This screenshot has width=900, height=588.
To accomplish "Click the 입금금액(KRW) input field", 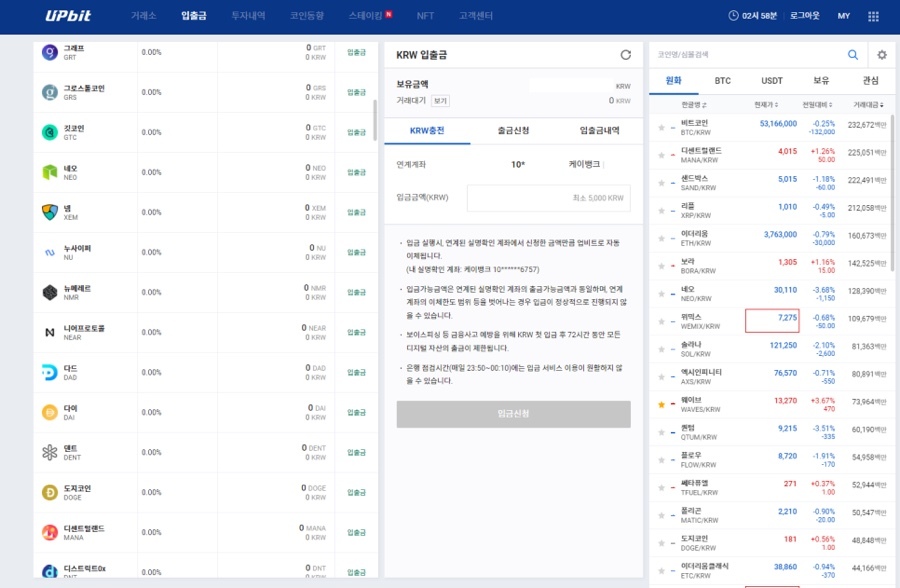I will click(x=549, y=198).
